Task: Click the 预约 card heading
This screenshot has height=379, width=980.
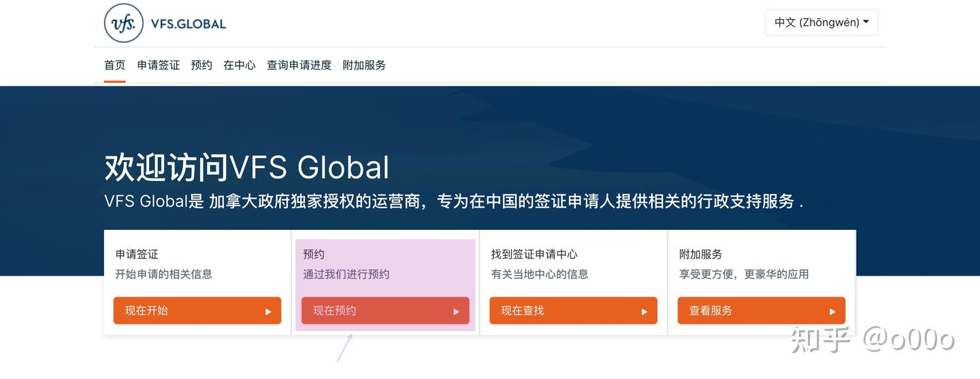Action: pos(314,254)
